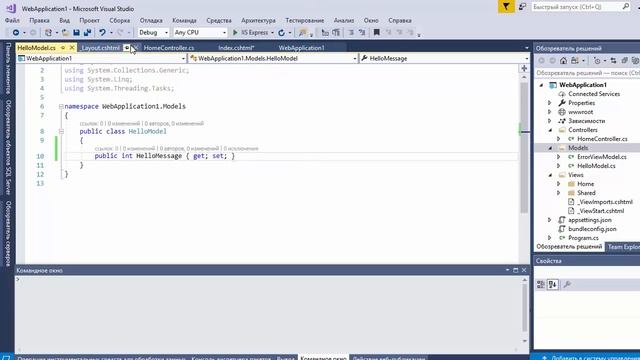Toggle a bookmark using the bookmark icon

coord(377,32)
